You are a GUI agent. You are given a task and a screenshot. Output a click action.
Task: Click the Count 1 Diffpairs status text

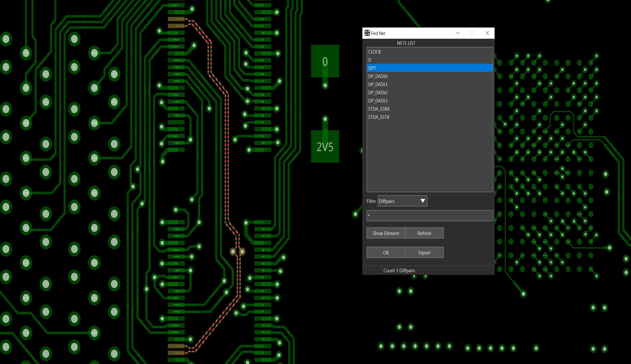pyautogui.click(x=399, y=271)
